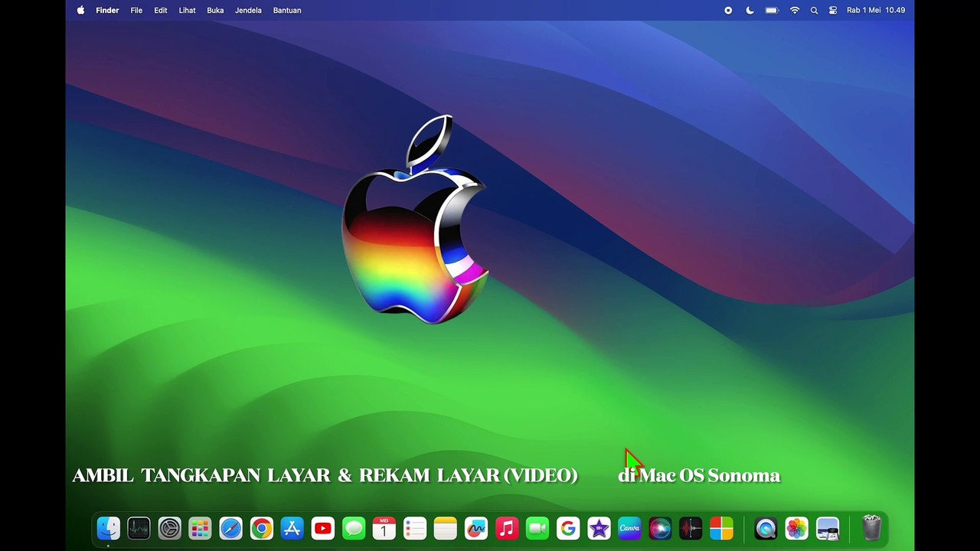Open the Jendela menu
980x551 pixels.
pos(248,10)
